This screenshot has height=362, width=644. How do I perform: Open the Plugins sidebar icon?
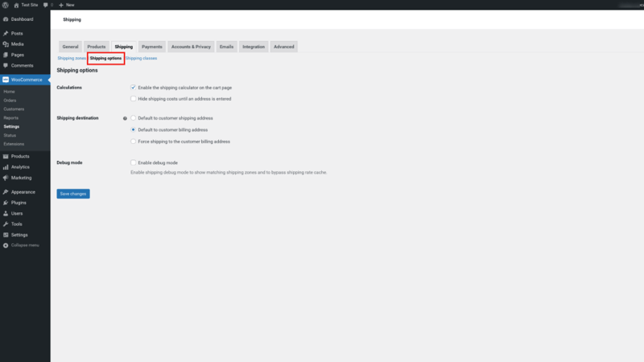click(x=6, y=203)
